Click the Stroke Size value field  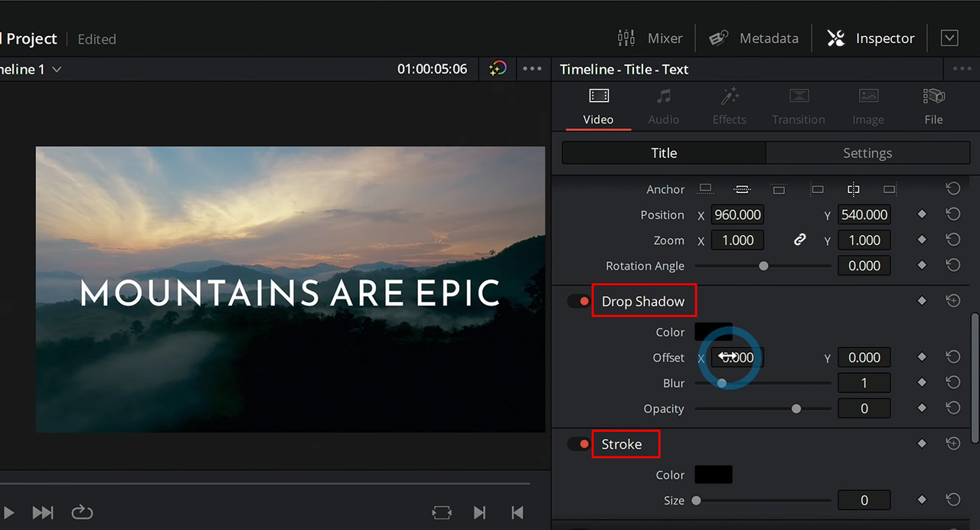(x=864, y=500)
